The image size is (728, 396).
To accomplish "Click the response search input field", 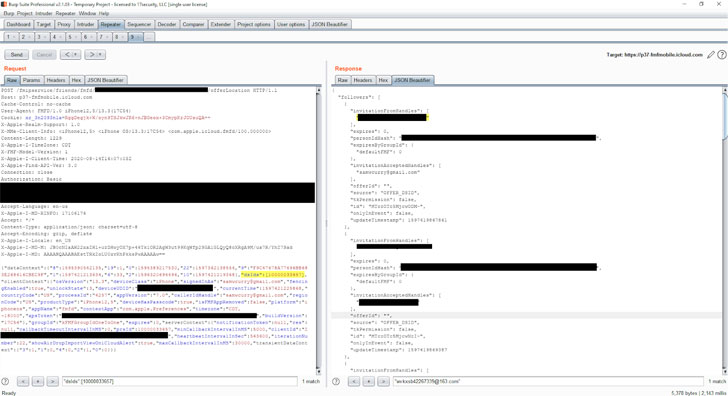I will (x=548, y=381).
